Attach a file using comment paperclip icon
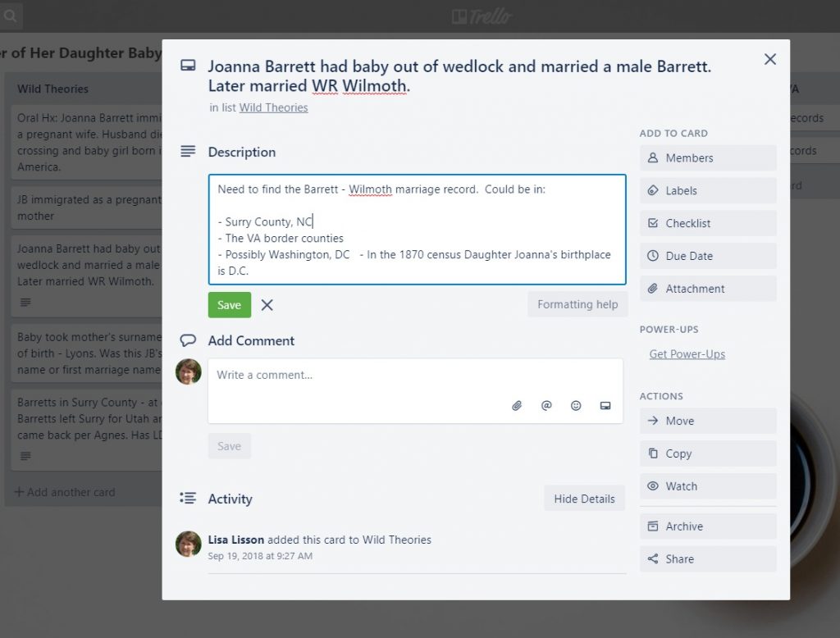 517,405
